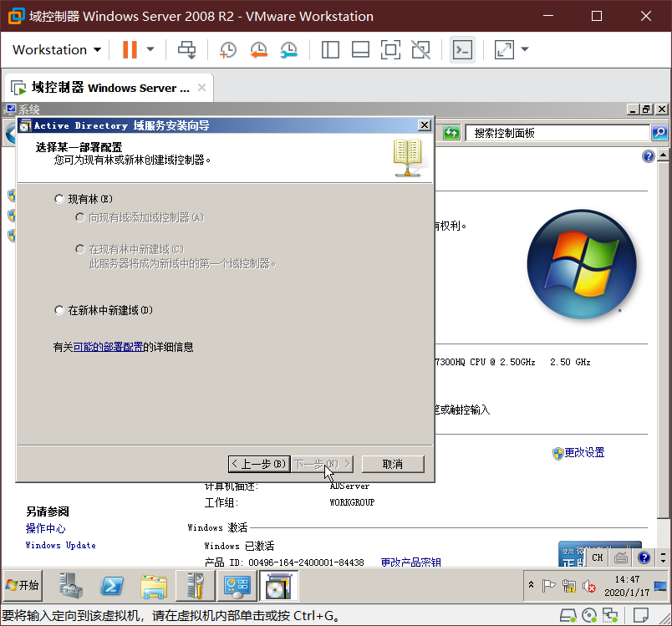Open the 可能的部署配置 help link

108,347
